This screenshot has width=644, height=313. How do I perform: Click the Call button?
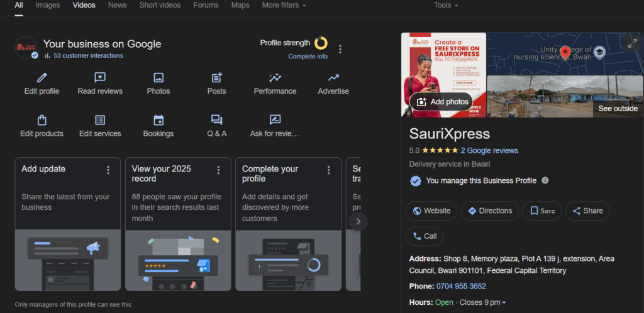(425, 236)
